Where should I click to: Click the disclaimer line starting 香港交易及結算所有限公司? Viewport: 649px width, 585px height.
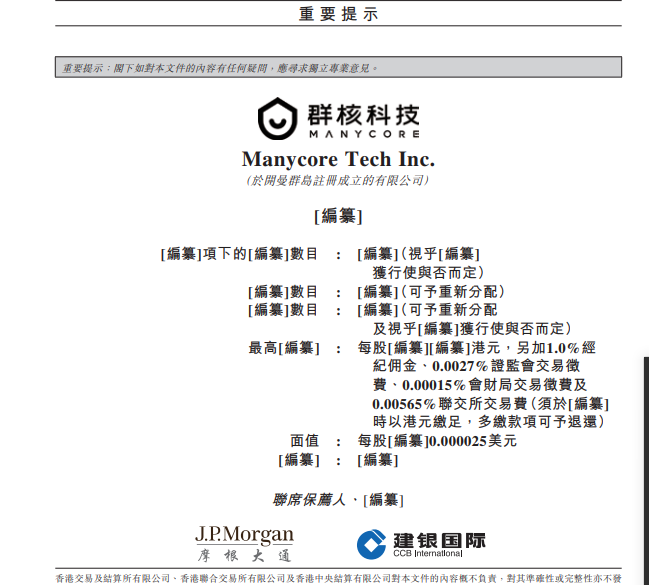coord(338,578)
